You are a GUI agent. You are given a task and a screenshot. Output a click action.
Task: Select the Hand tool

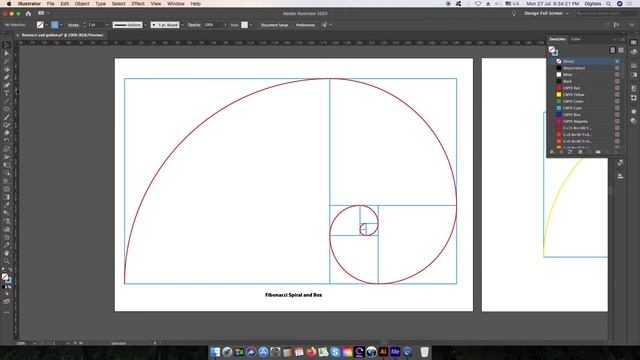[x=7, y=253]
